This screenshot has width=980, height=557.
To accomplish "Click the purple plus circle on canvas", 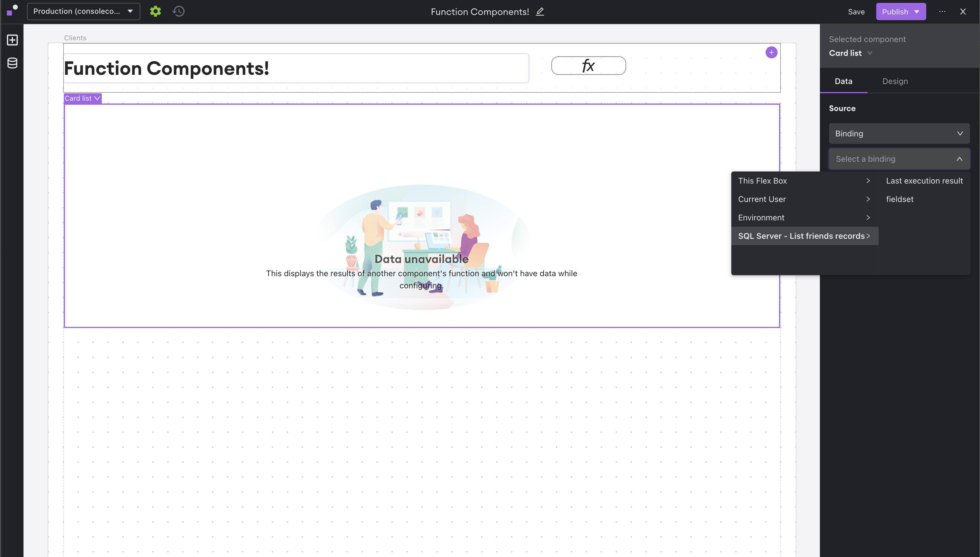I will (771, 52).
